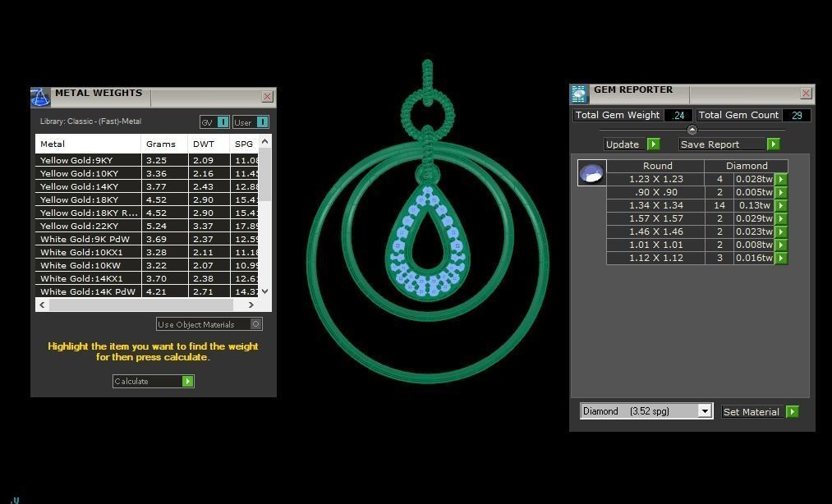Toggle Use Object Materials option

[x=209, y=324]
